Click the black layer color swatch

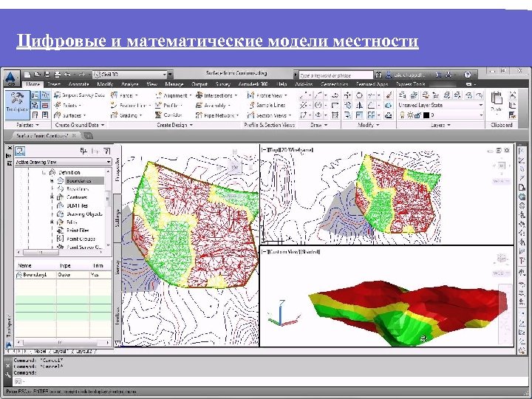click(426, 115)
